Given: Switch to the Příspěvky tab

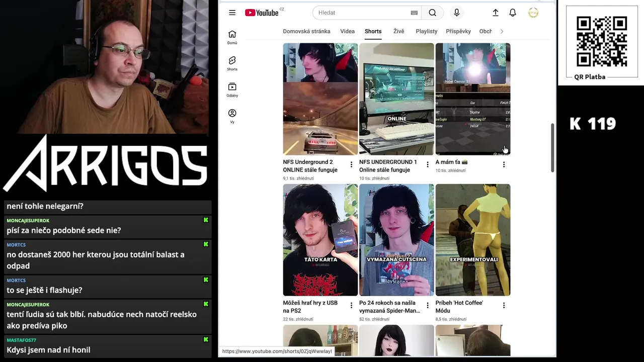Looking at the screenshot, I should [x=458, y=31].
